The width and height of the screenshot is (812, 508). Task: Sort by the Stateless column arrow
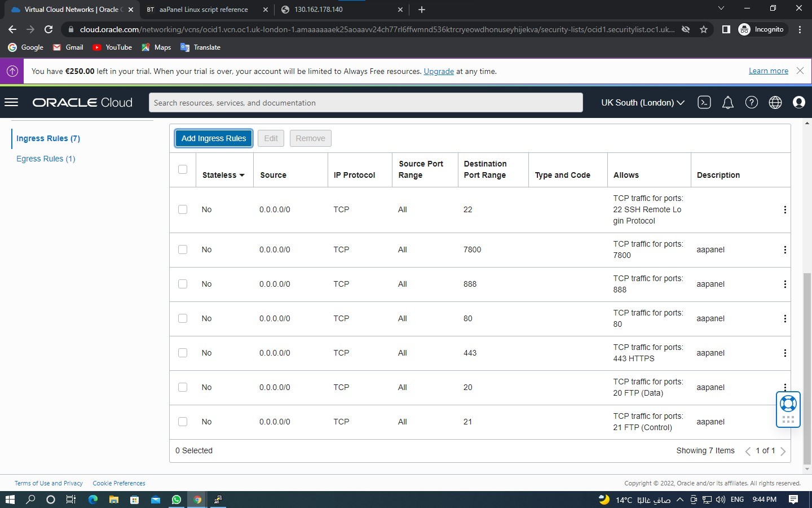[242, 175]
